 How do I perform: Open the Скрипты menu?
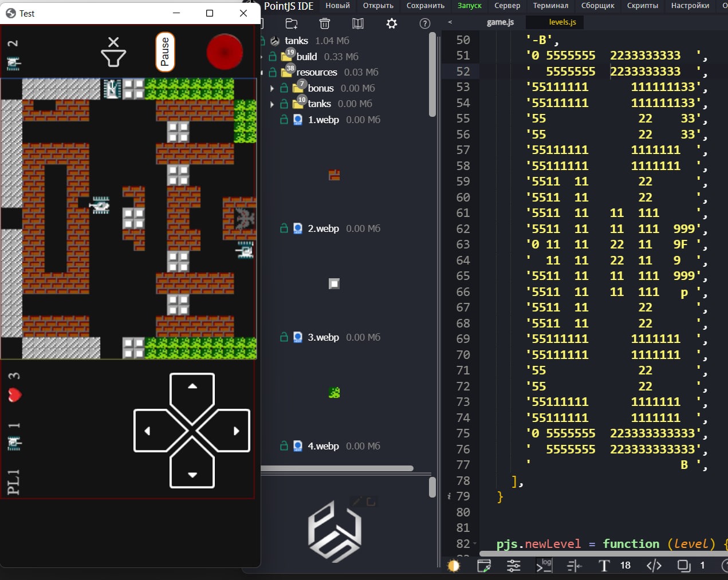click(643, 6)
